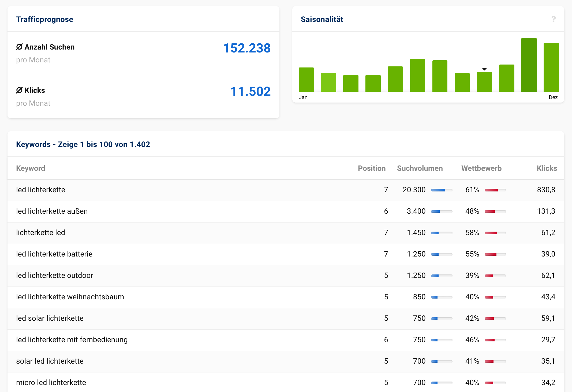Click the Klicks value 35,1
The image size is (572, 392).
tap(548, 361)
